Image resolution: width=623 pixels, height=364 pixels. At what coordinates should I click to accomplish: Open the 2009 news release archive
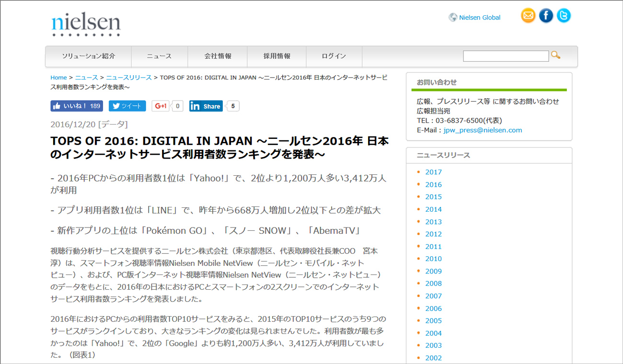[x=433, y=271]
